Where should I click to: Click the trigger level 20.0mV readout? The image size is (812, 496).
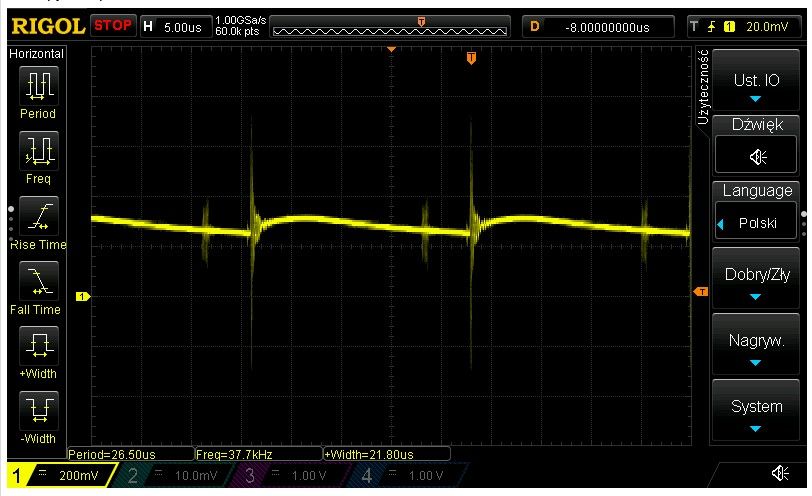(x=767, y=27)
